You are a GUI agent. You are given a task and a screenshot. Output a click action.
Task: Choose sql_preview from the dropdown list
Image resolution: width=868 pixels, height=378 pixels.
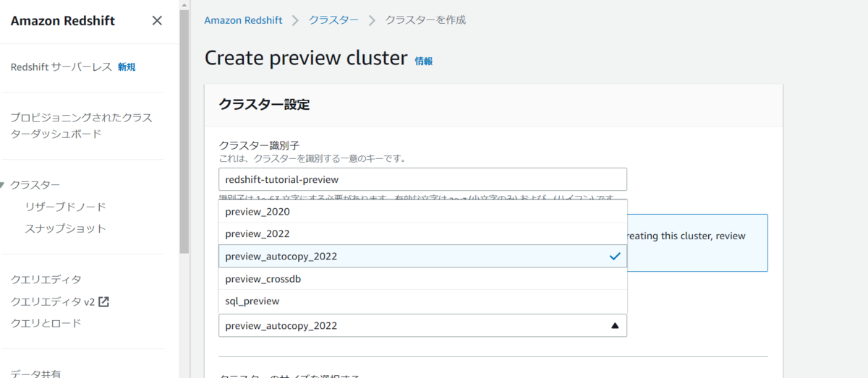click(422, 301)
